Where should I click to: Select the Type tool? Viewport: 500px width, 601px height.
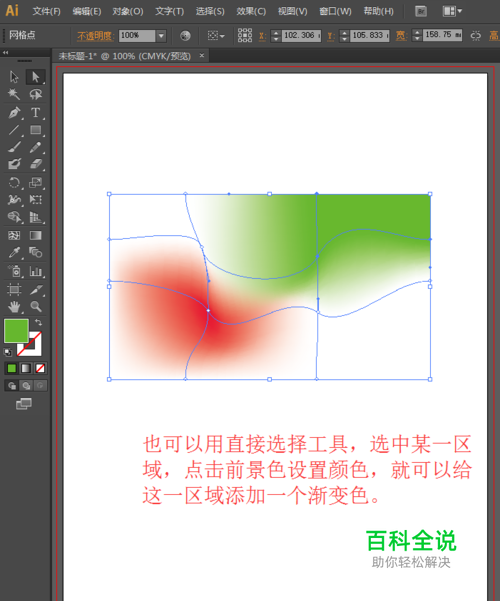pos(36,113)
